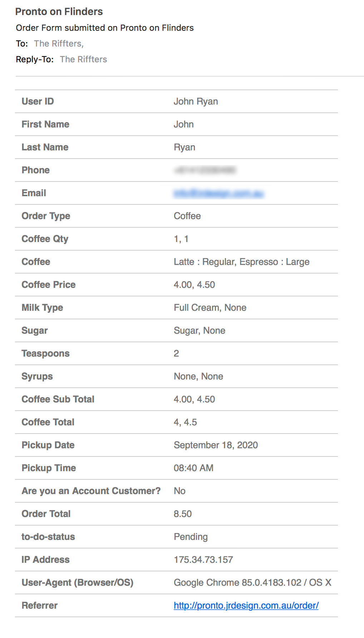Viewport: 364px width, 638px height.
Task: Click the Teaspoons value 2
Action: tap(176, 354)
